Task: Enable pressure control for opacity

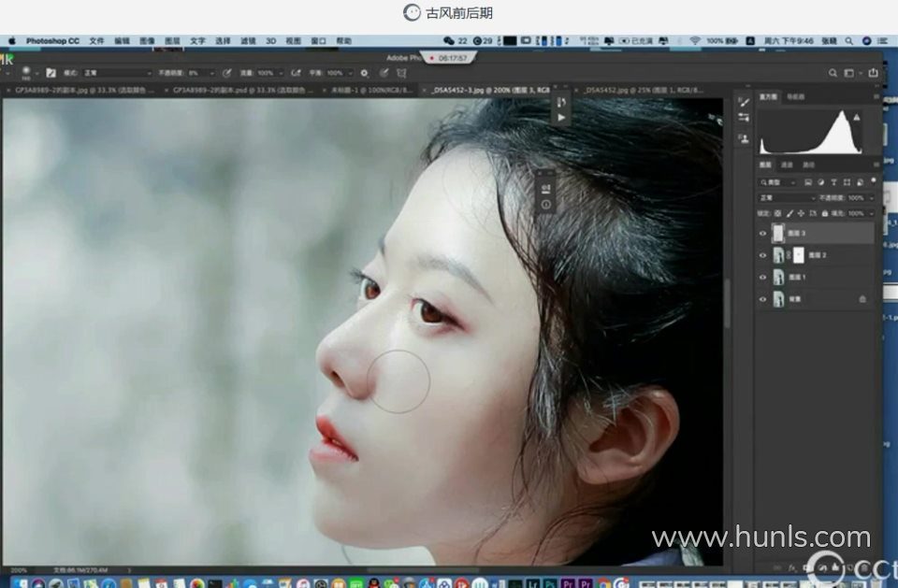Action: 226,73
